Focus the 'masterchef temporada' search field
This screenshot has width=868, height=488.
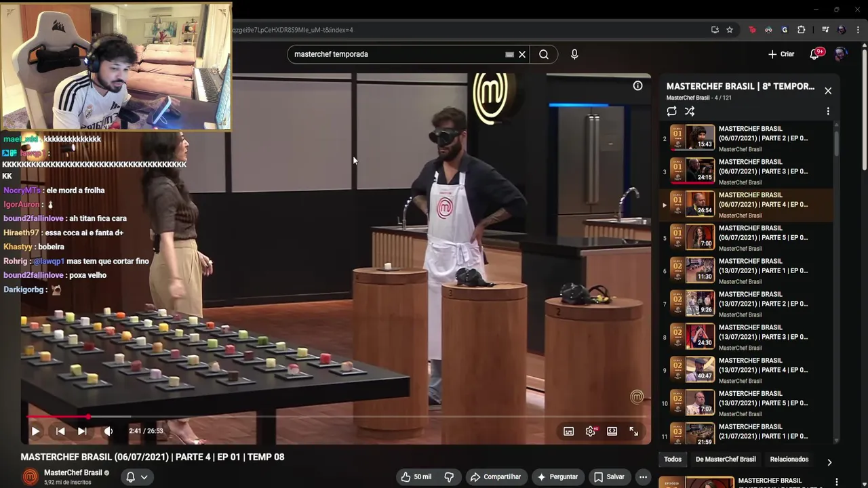[x=397, y=54]
